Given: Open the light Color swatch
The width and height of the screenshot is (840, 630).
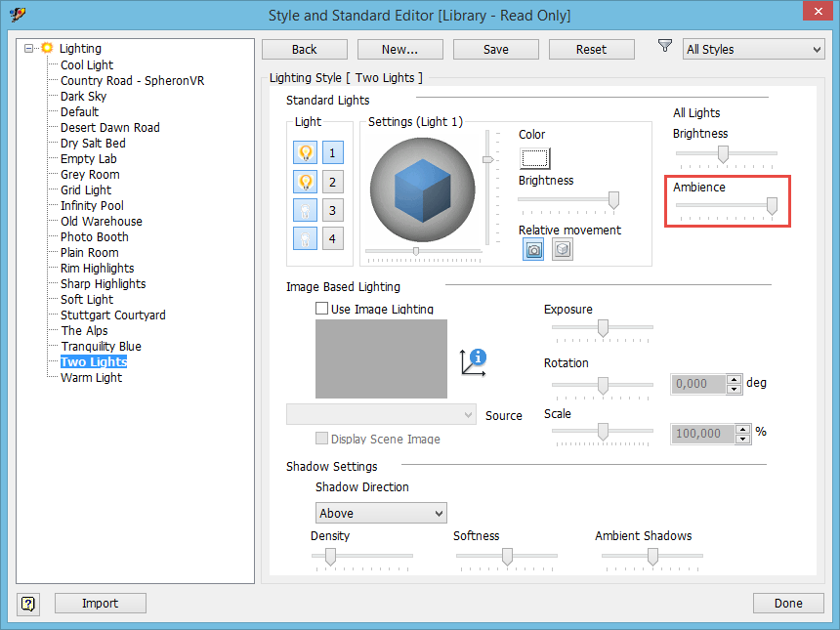Looking at the screenshot, I should [x=534, y=158].
